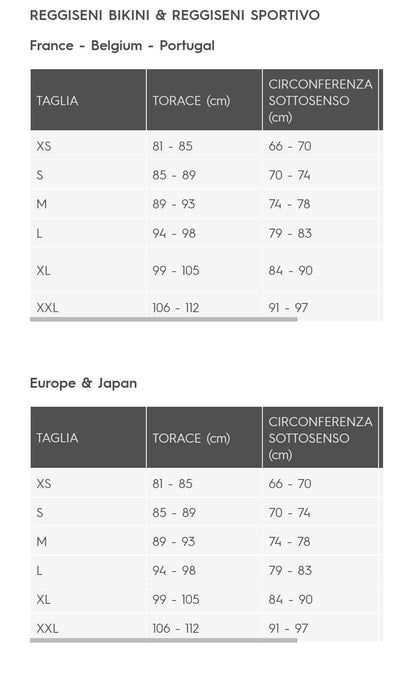Viewport: 416px width, 684px height.
Task: Select the XS row in first table
Action: pyautogui.click(x=206, y=146)
